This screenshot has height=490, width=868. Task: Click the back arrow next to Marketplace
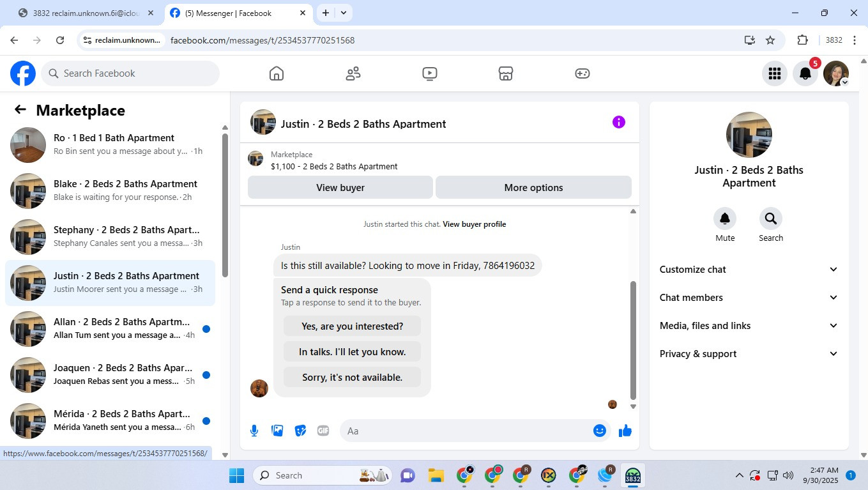(x=20, y=110)
